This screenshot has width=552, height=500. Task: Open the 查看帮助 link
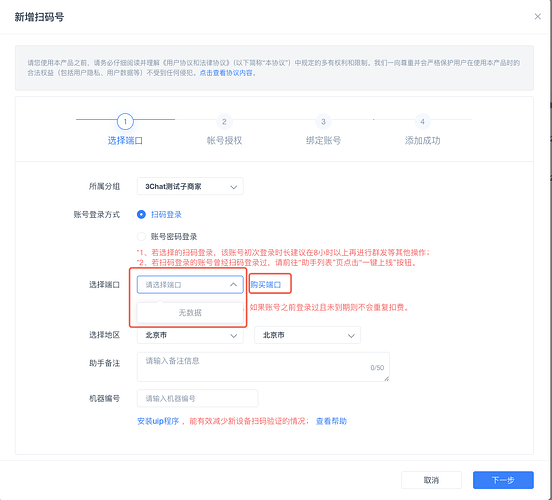pos(331,421)
